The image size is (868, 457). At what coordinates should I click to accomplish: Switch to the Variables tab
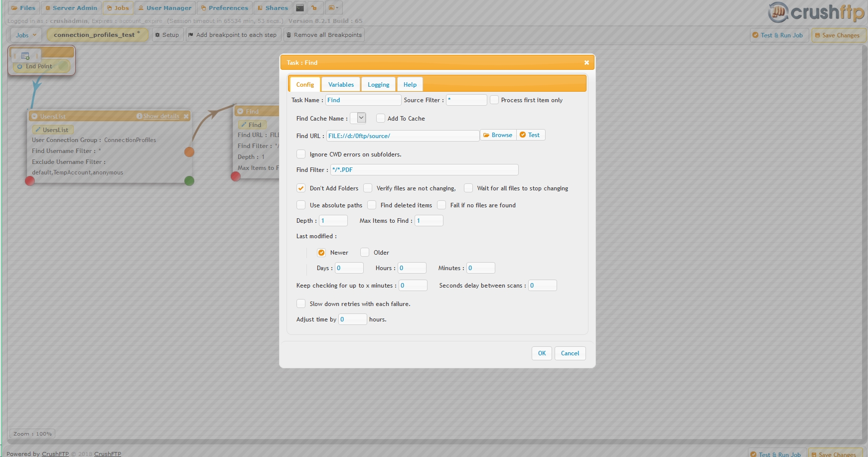point(341,85)
